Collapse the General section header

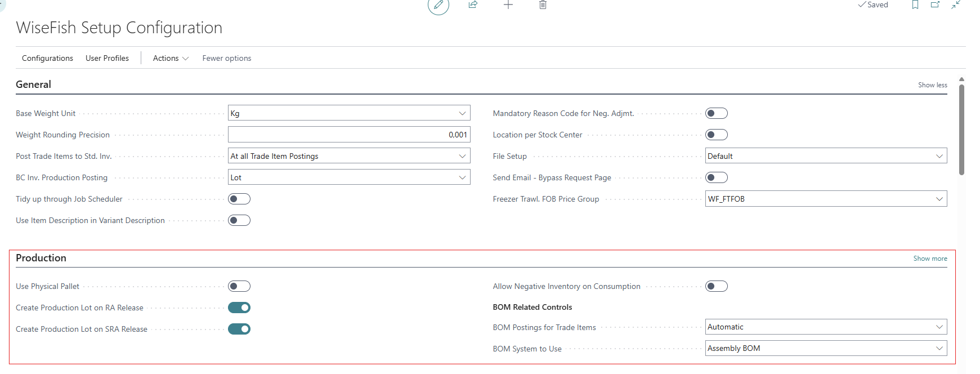(x=33, y=84)
